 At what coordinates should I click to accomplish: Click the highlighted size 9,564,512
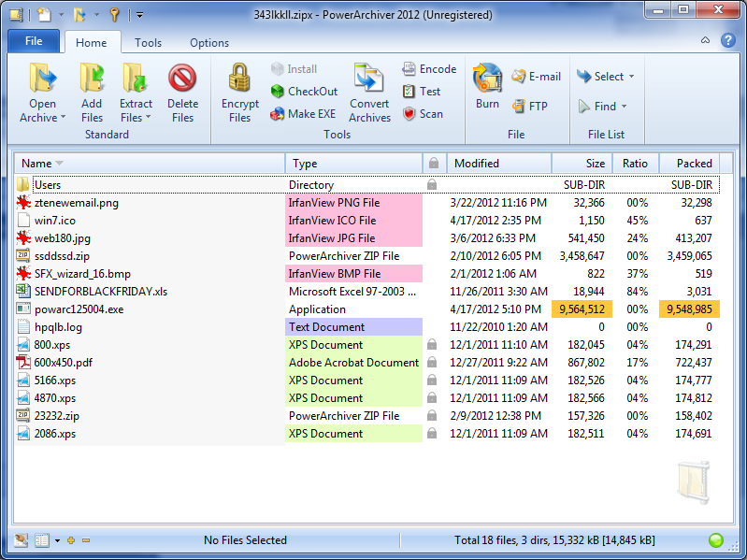coord(582,309)
